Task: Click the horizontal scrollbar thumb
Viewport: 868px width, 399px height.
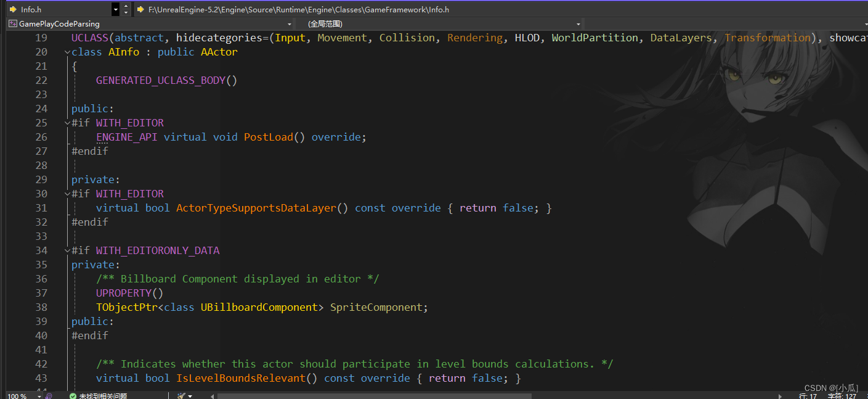Action: [374, 396]
